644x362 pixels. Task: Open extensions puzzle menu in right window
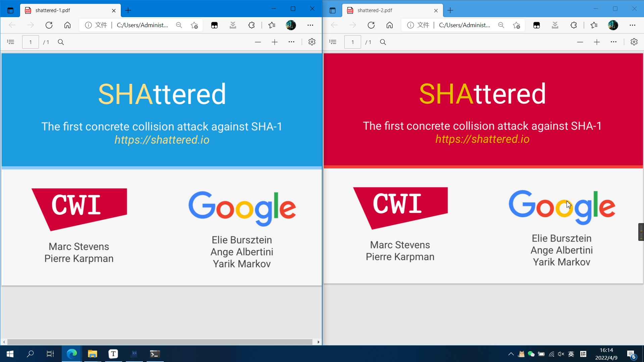pos(574,25)
